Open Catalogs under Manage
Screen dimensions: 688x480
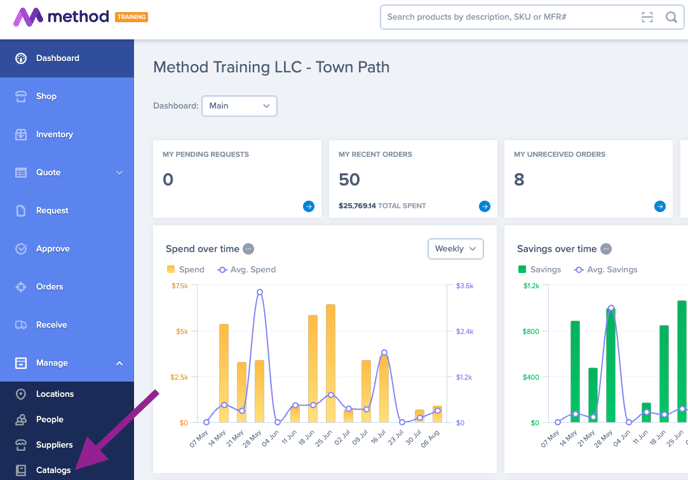tap(67, 469)
